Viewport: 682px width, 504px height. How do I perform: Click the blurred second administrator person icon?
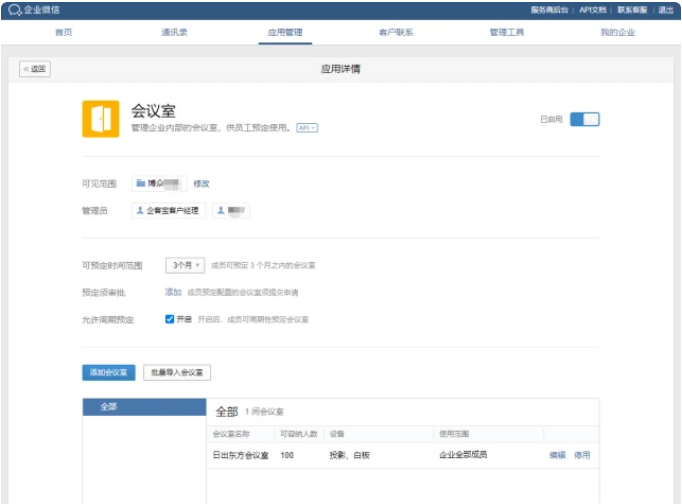tap(221, 210)
